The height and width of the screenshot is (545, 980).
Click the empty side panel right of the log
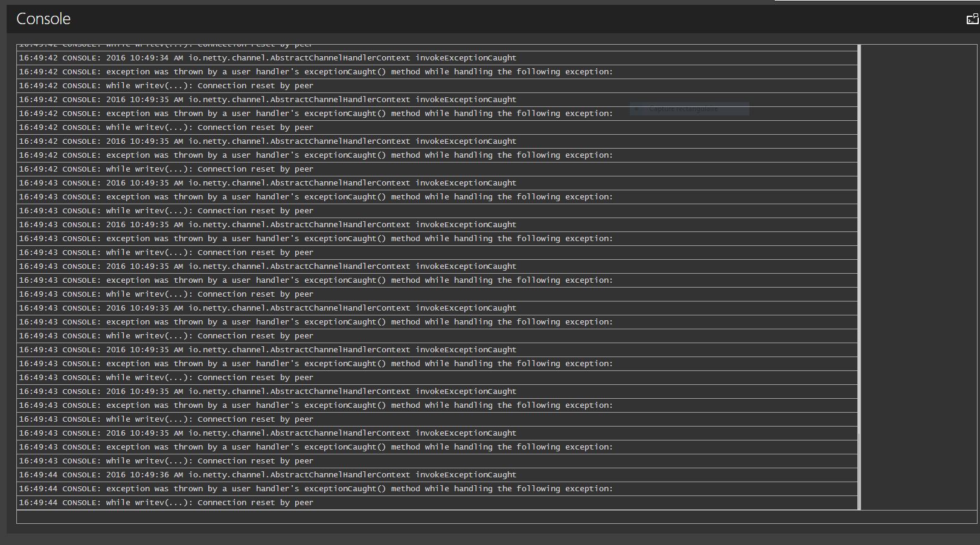918,277
